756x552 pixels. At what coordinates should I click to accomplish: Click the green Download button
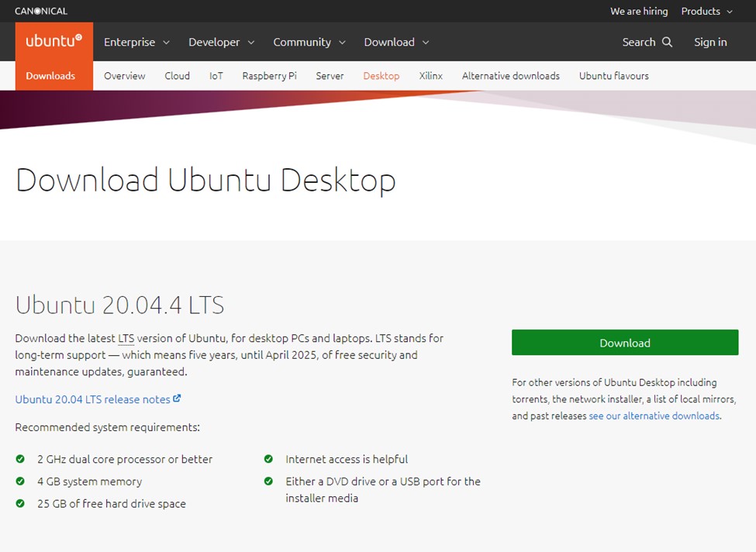[x=625, y=343]
